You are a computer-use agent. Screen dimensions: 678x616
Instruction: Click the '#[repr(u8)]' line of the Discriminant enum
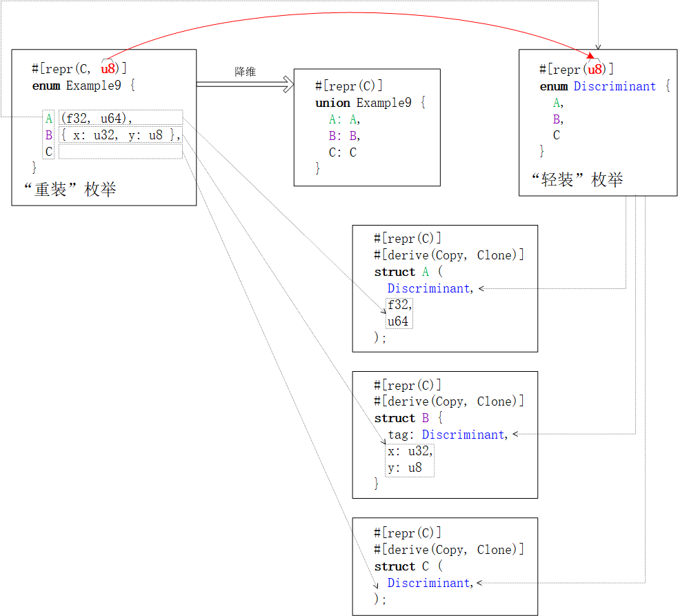[x=577, y=69]
